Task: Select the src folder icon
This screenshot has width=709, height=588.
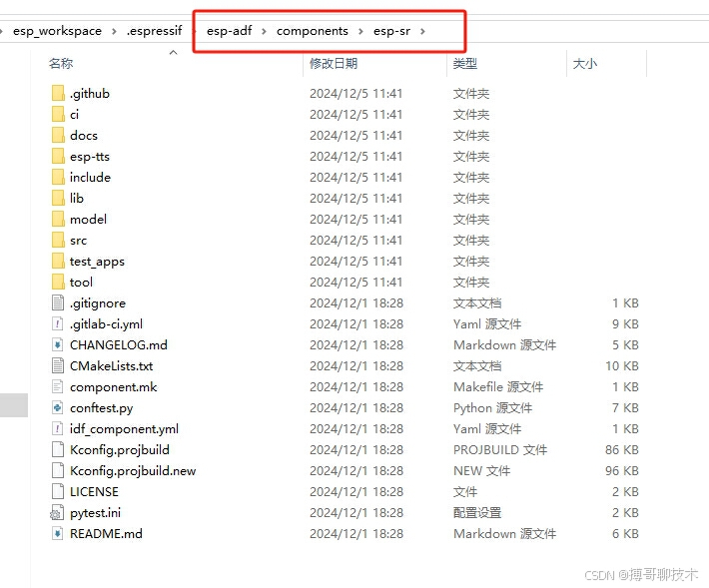Action: coord(58,240)
